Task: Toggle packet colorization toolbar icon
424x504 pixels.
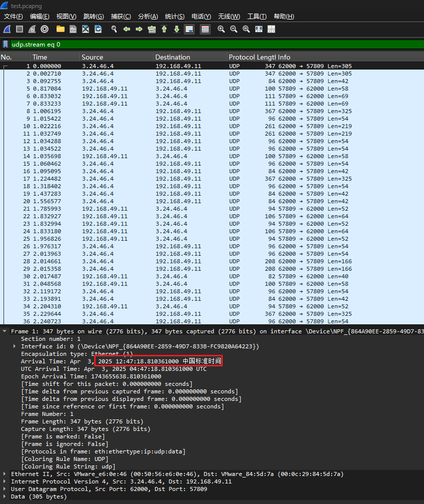Action: pos(205,29)
